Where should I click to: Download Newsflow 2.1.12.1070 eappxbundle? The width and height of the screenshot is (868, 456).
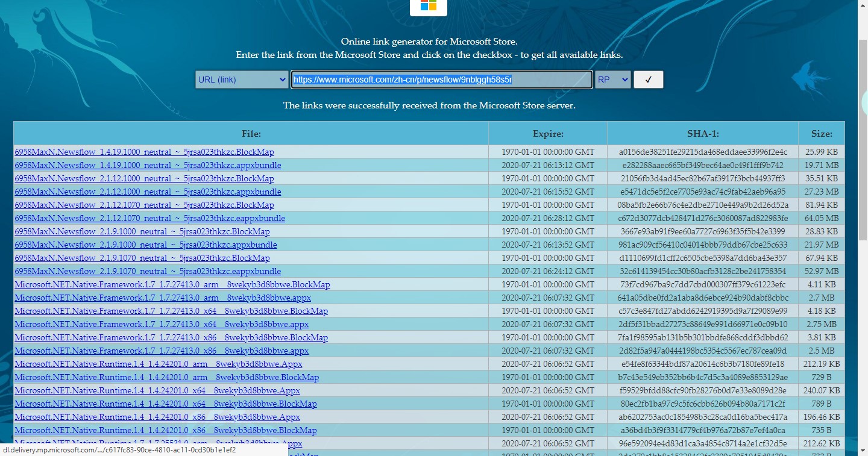(150, 218)
